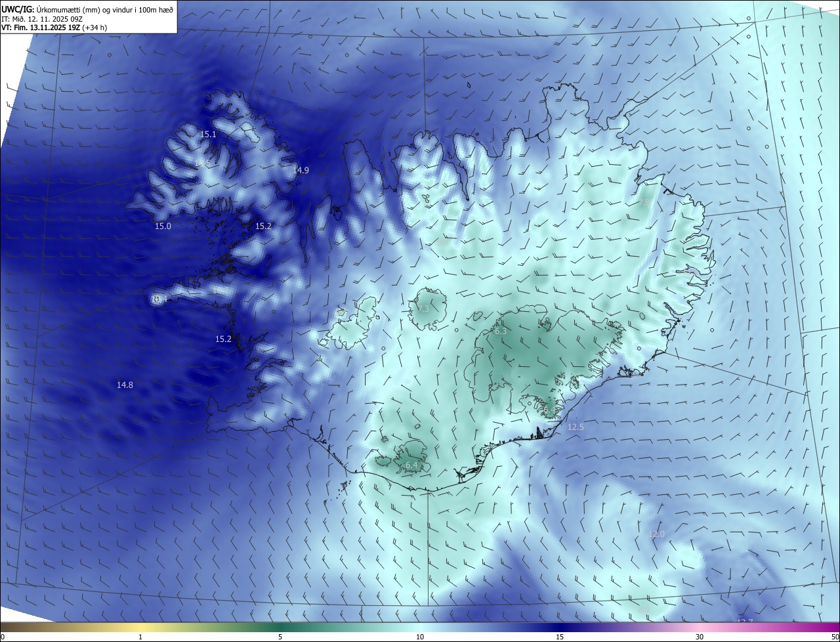
Task: Click the color scale tick label '50'
Action: (x=835, y=637)
